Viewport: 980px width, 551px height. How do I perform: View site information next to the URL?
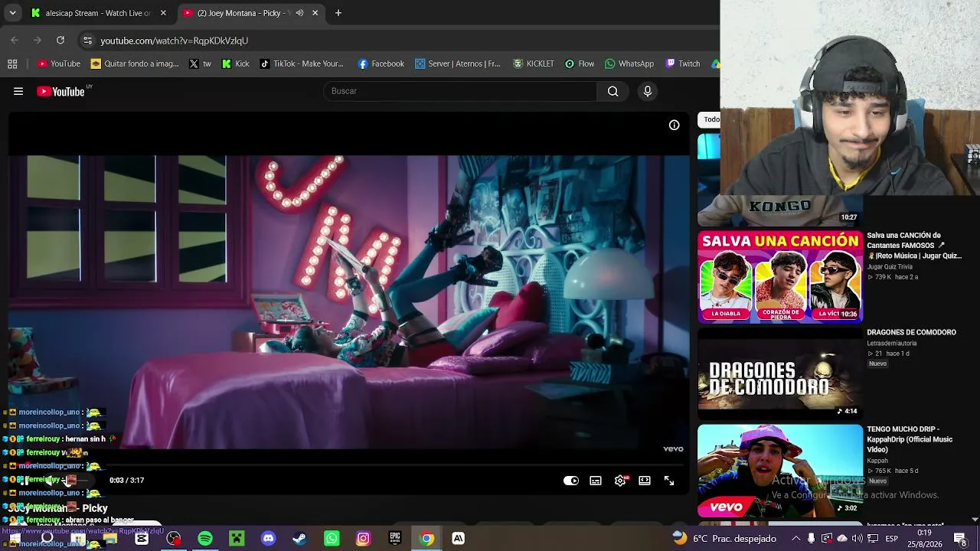[x=87, y=41]
